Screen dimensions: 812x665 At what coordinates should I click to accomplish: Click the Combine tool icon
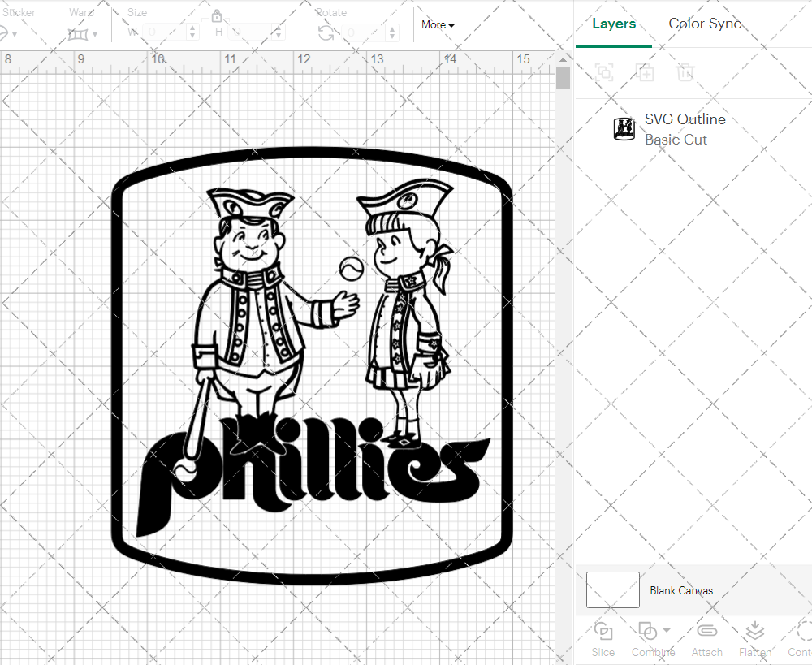pos(647,631)
